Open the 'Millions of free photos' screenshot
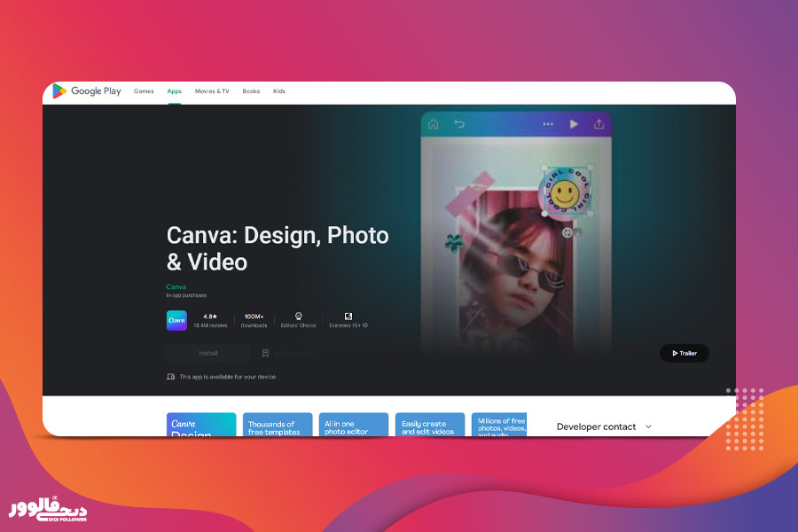The height and width of the screenshot is (532, 798). (499, 425)
